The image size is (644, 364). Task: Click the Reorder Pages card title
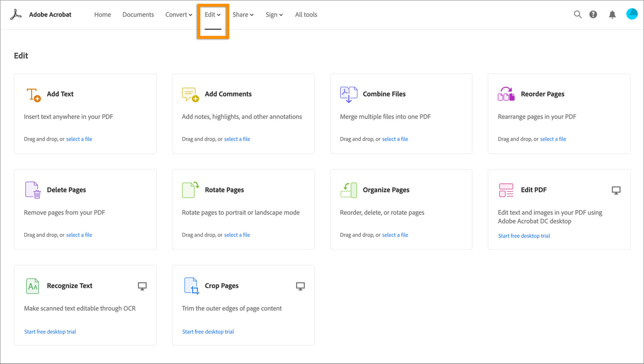[x=543, y=94]
